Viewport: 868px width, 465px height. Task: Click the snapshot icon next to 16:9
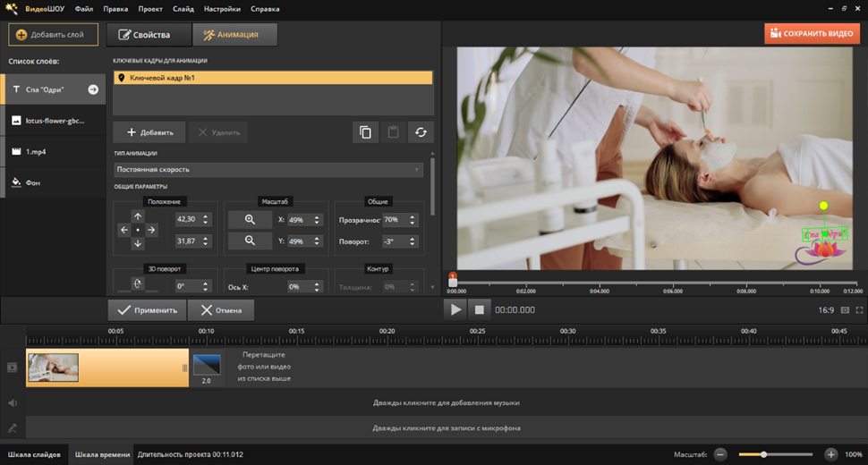coord(845,310)
